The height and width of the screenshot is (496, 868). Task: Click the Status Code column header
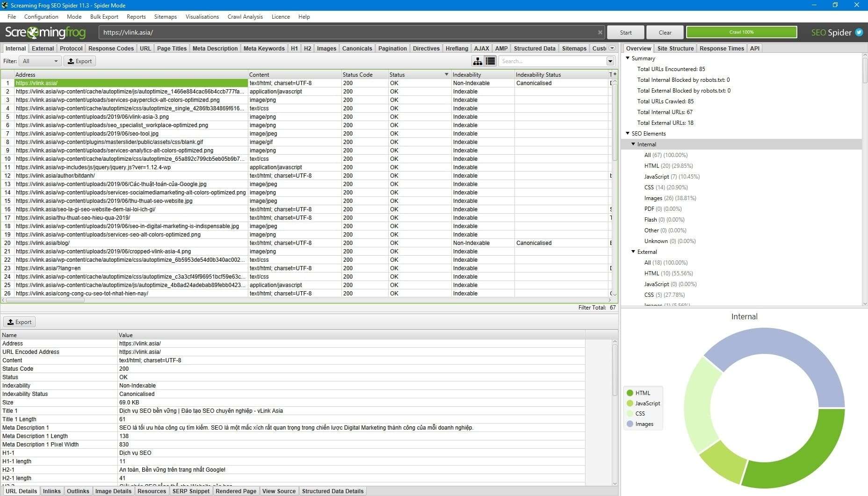point(364,74)
